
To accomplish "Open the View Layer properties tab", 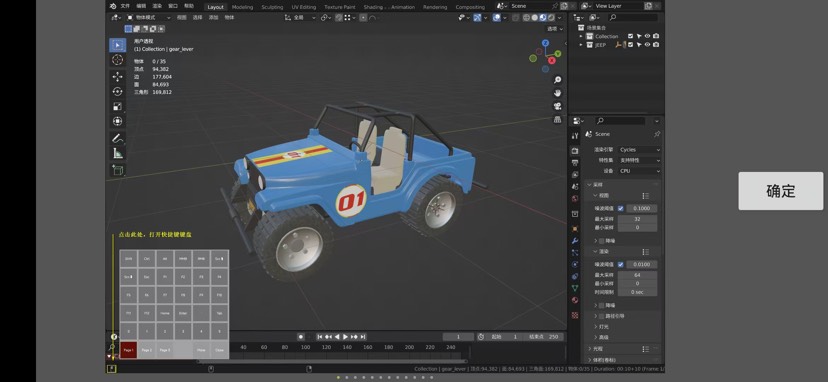I will tap(575, 174).
